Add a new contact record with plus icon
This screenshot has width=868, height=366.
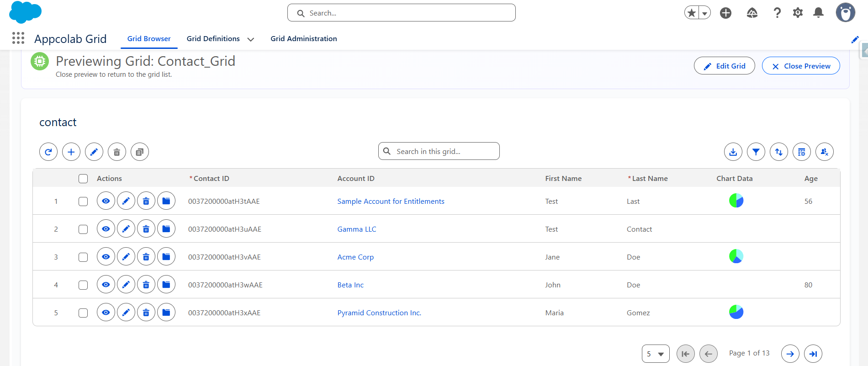tap(71, 152)
